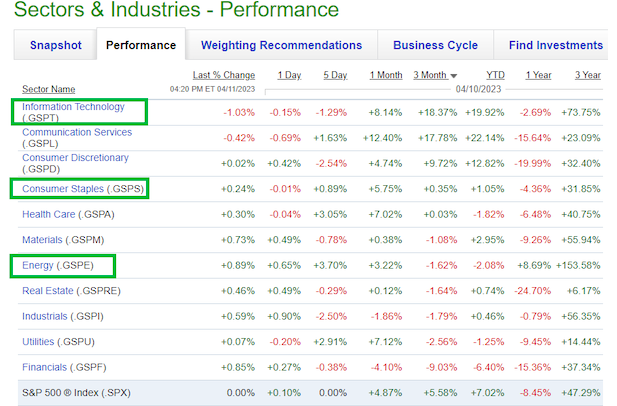The image size is (617, 406).
Task: Sort by YTD column header
Action: pos(495,75)
